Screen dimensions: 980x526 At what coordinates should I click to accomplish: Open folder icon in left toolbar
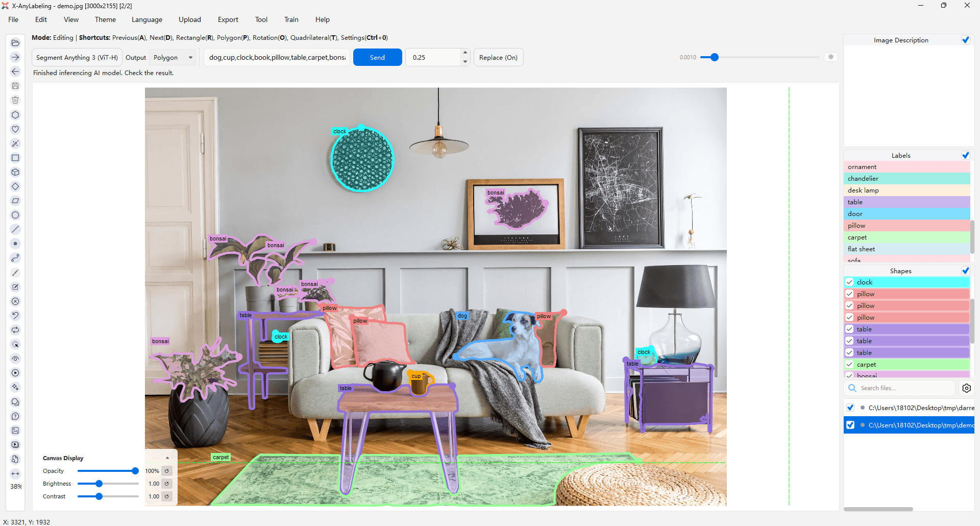tap(15, 43)
